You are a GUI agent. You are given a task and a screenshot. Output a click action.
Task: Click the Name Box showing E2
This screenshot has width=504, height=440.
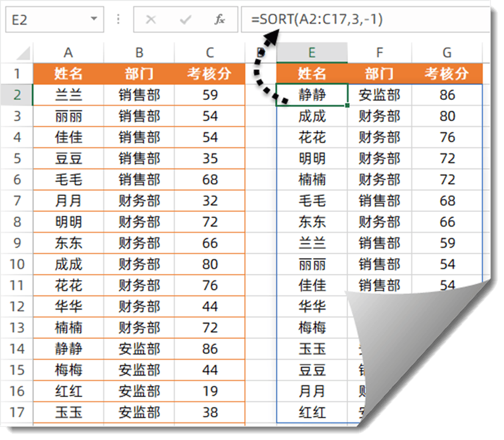coord(55,20)
